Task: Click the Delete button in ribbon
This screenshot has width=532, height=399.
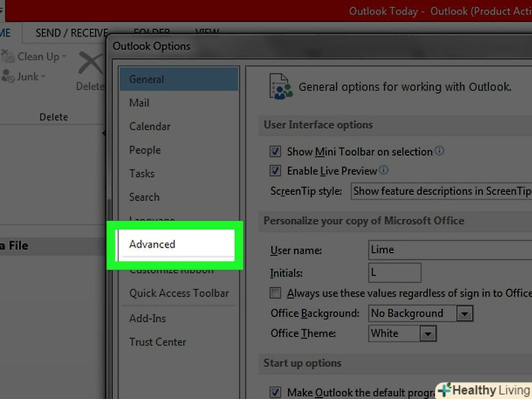Action: (x=91, y=72)
